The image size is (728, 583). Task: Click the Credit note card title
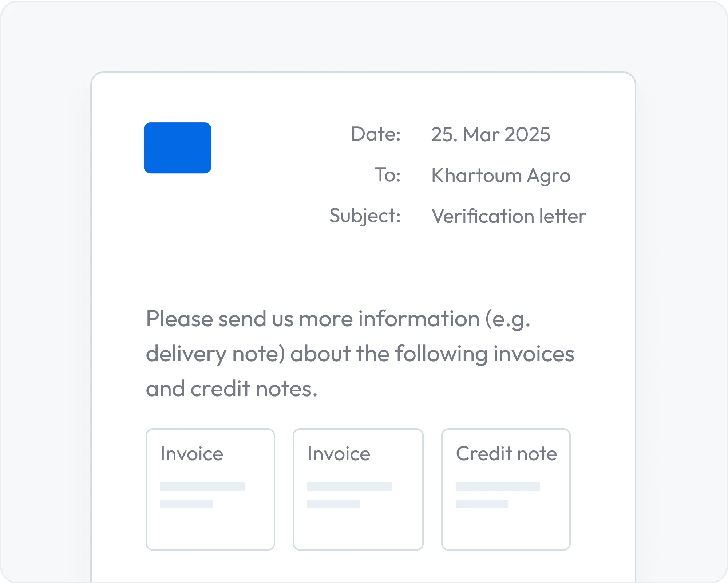pos(506,454)
